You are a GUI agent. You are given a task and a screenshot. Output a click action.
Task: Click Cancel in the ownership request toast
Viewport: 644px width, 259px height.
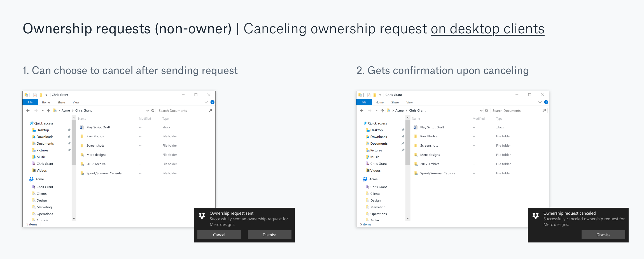(219, 235)
